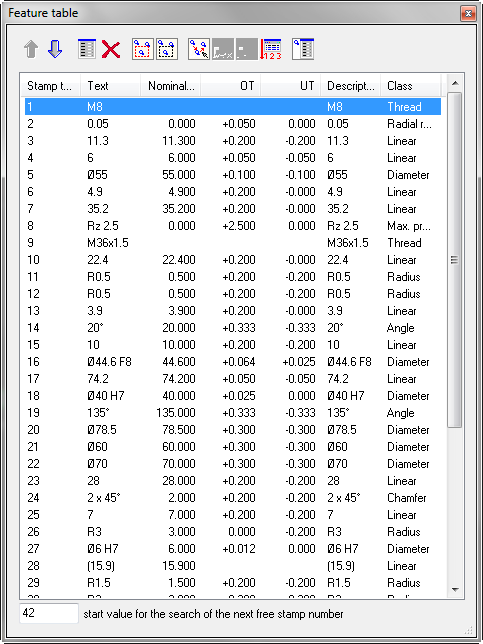
Task: Click OT value +2.500
Action: [239, 226]
